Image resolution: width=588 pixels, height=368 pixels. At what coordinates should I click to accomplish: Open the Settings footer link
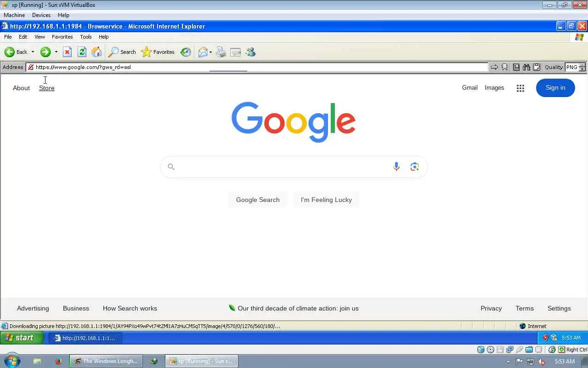pos(559,308)
